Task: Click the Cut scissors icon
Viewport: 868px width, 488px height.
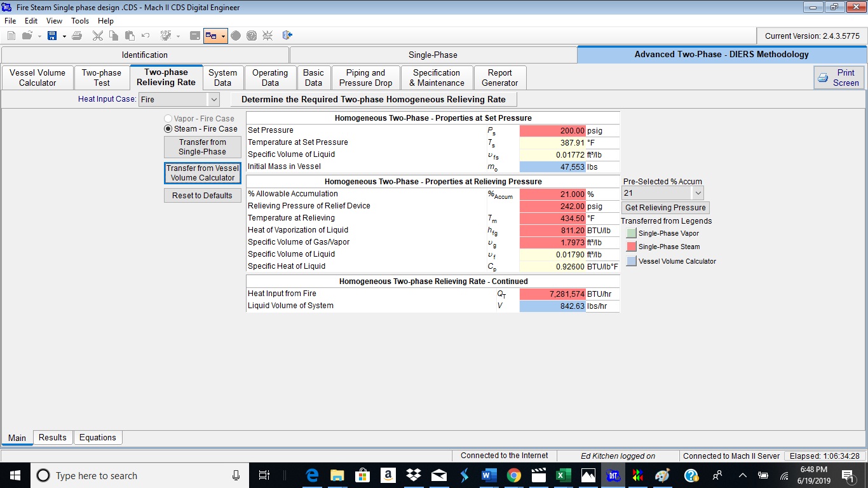Action: tap(98, 36)
